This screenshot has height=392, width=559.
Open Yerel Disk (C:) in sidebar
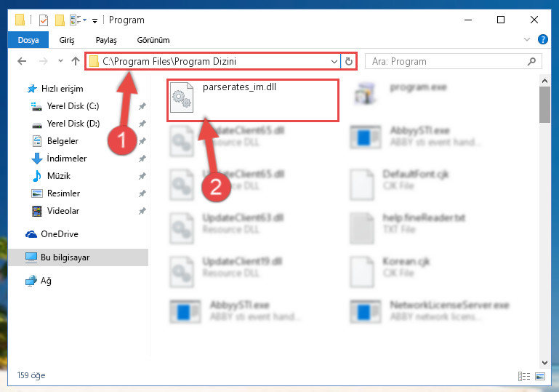click(73, 106)
